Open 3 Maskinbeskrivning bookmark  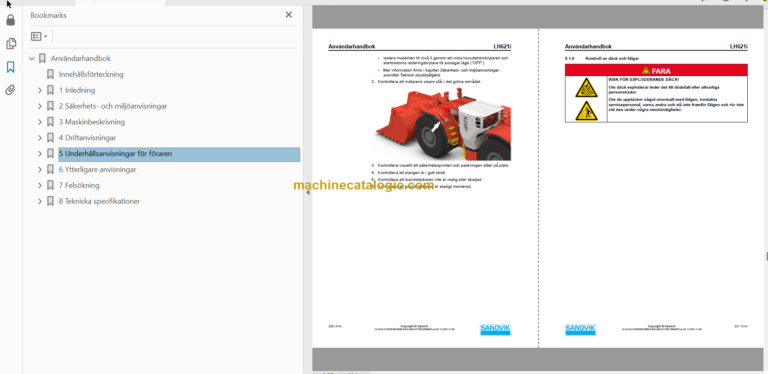pos(92,122)
